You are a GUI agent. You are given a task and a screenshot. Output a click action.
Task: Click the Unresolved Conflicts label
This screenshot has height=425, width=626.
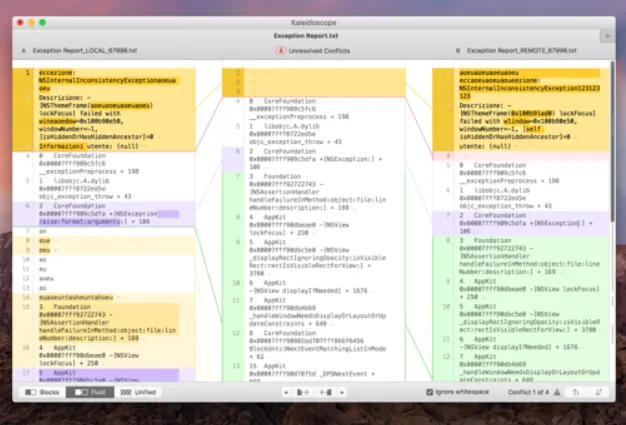tap(319, 51)
